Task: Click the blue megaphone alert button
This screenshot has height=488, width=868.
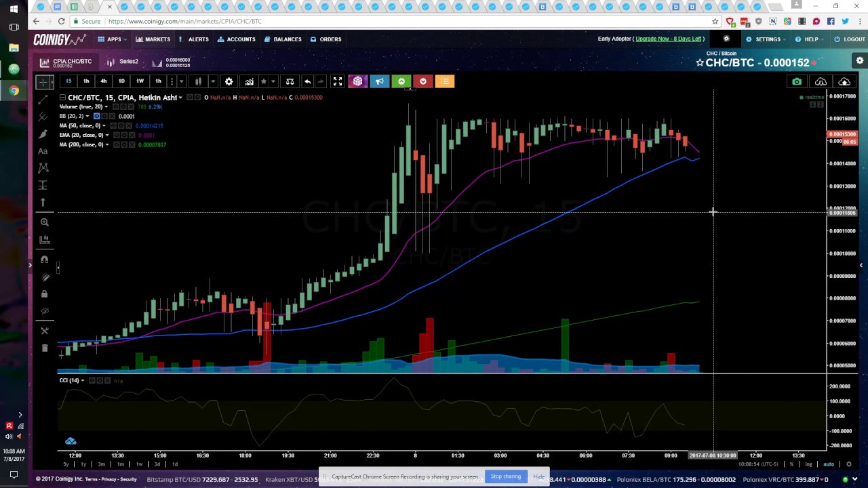Action: (x=379, y=81)
